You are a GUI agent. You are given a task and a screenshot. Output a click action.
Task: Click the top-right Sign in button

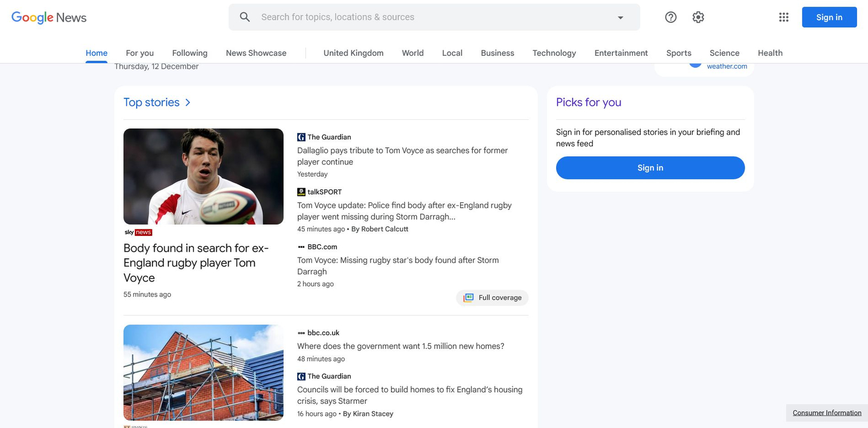click(x=829, y=17)
